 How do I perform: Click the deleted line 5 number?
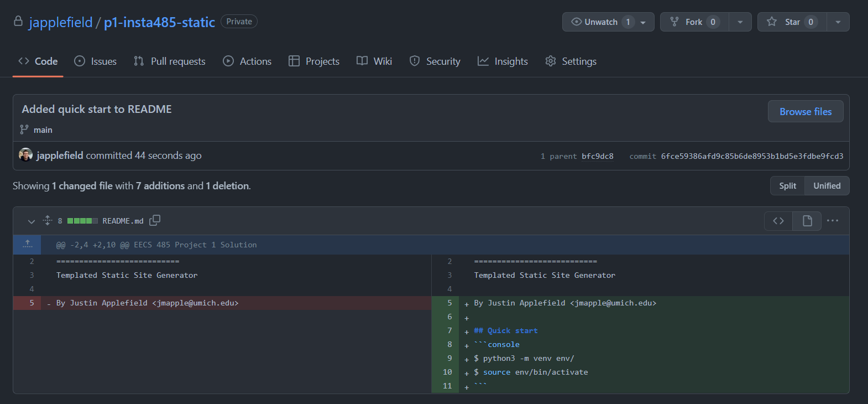point(27,303)
